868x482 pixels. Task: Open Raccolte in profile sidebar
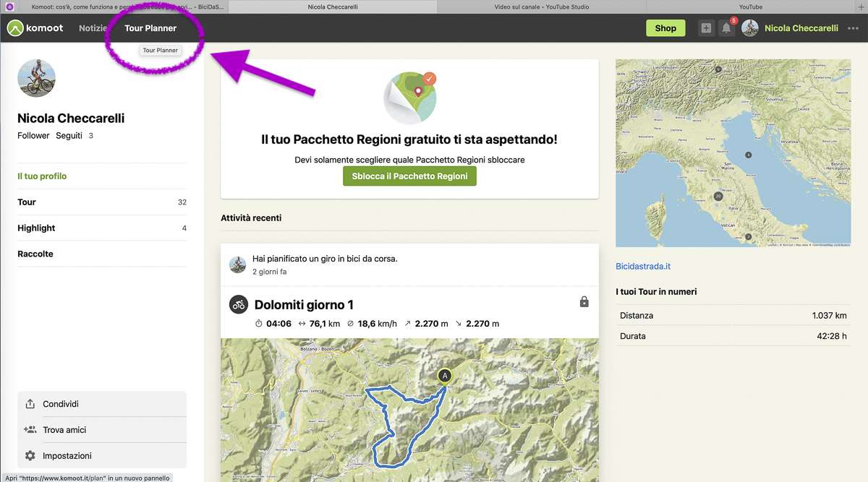[35, 254]
